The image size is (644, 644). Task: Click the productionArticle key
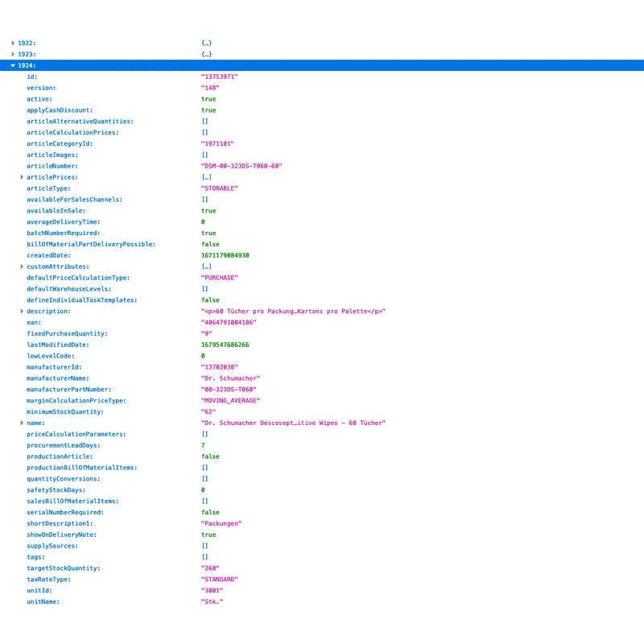[60, 456]
